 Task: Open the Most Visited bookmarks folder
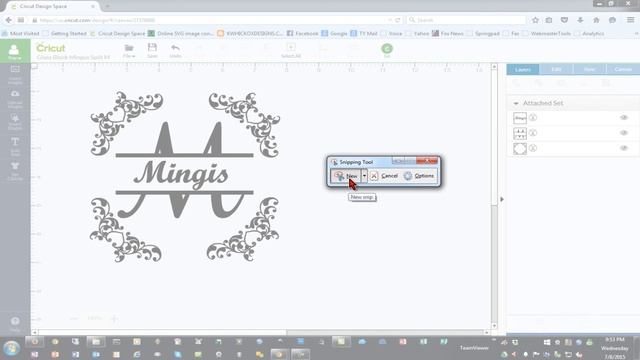tap(21, 33)
